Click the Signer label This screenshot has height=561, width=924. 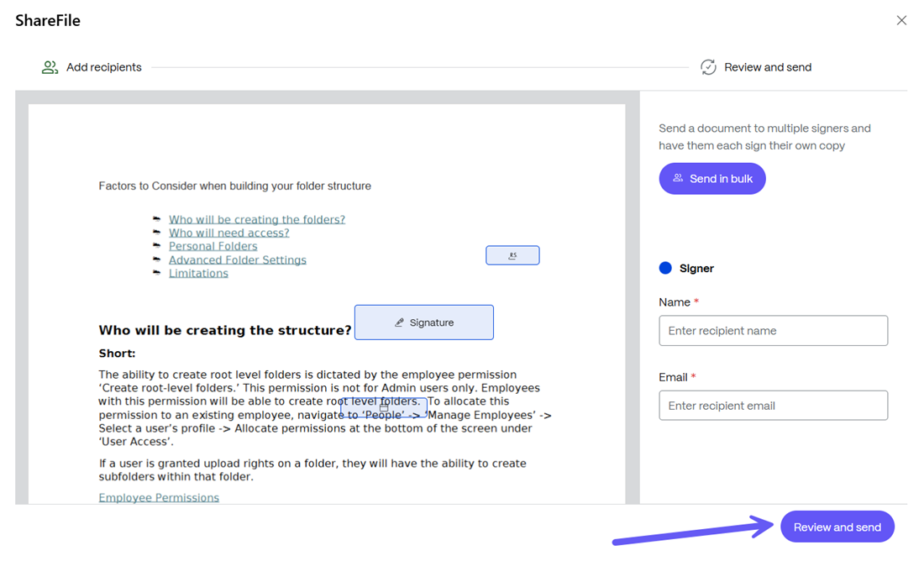click(x=696, y=268)
